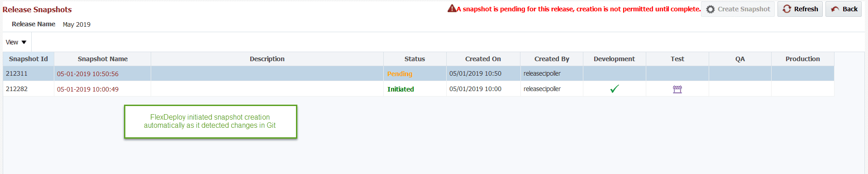This screenshot has height=174, width=868.
Task: Open snapshot 05-01-2019 10:50:56 link
Action: [x=88, y=74]
